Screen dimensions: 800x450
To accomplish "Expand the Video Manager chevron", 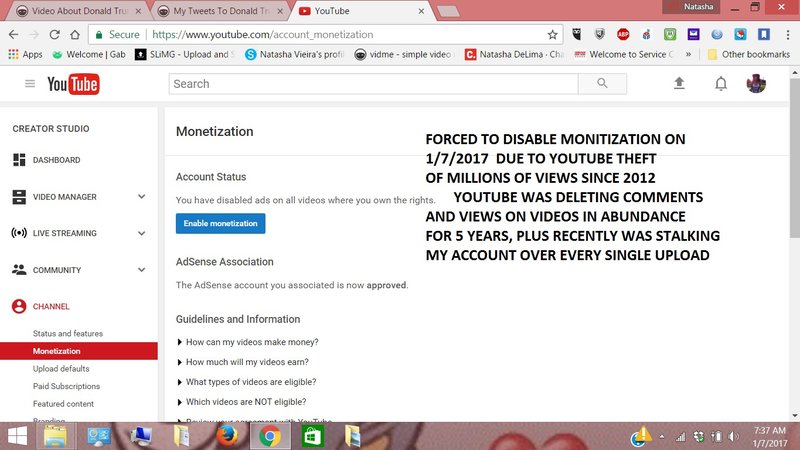I will (x=141, y=196).
